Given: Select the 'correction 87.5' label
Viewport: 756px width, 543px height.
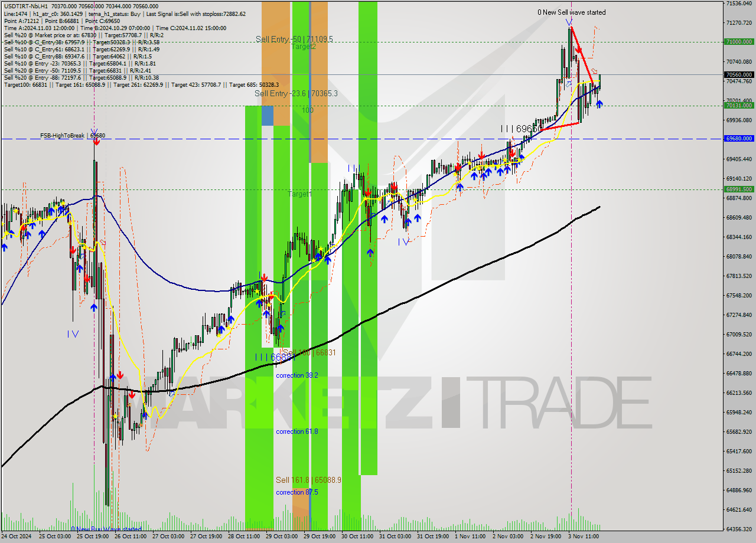Looking at the screenshot, I should (297, 492).
